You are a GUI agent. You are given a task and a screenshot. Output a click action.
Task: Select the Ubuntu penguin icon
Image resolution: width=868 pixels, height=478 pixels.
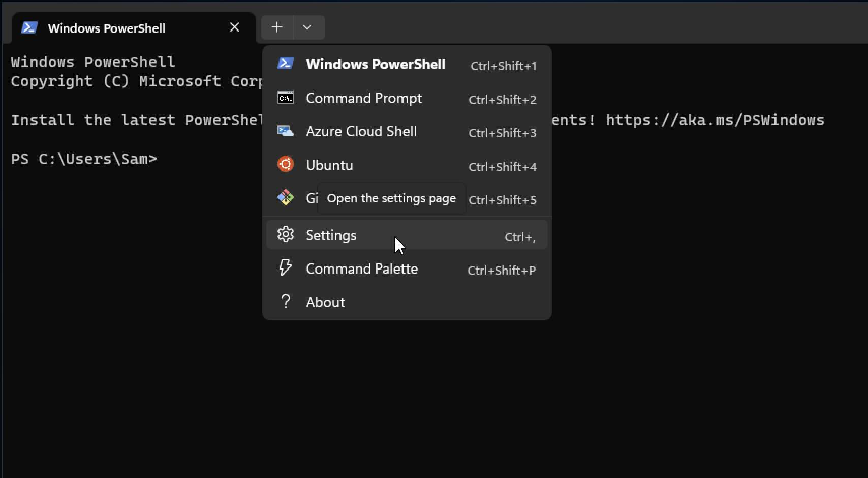click(286, 164)
